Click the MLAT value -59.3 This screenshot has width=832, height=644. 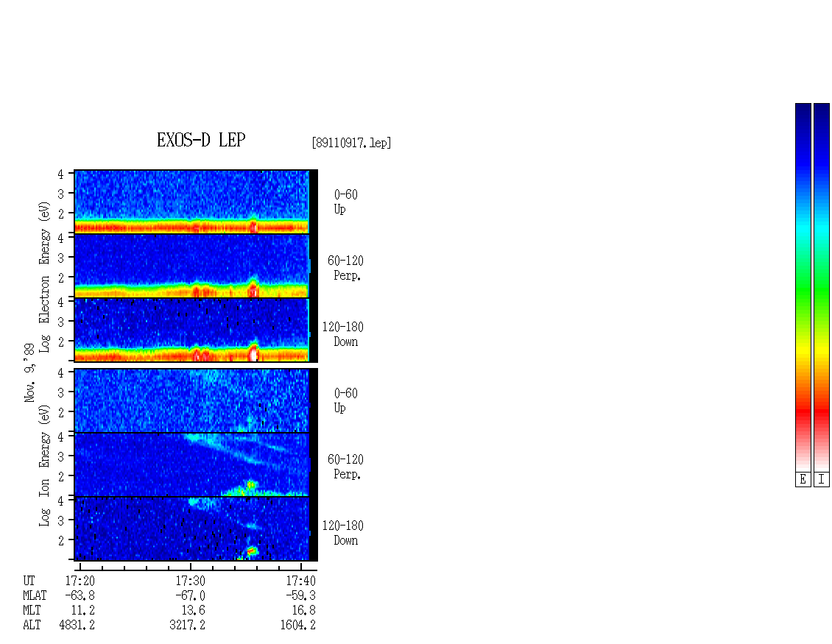pos(301,595)
